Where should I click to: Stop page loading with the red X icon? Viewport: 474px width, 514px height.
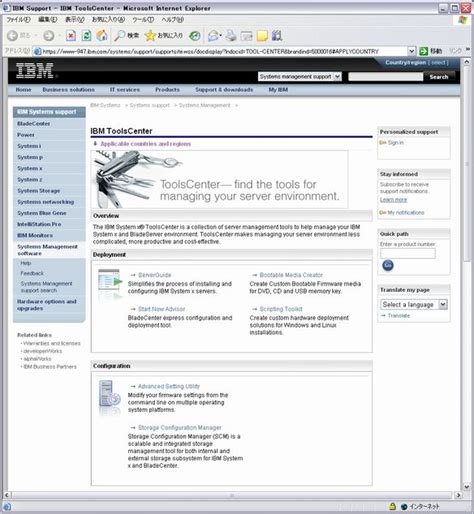click(71, 35)
